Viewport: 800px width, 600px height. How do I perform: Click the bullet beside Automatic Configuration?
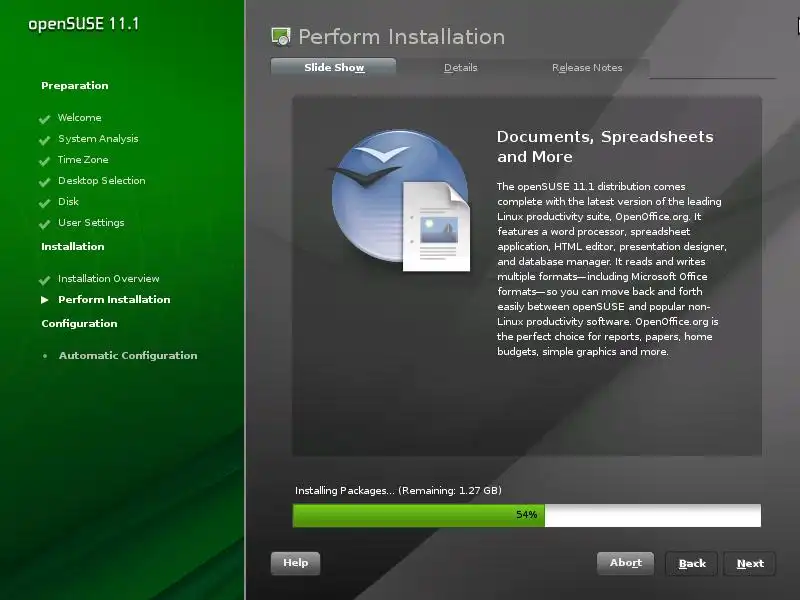tap(45, 356)
